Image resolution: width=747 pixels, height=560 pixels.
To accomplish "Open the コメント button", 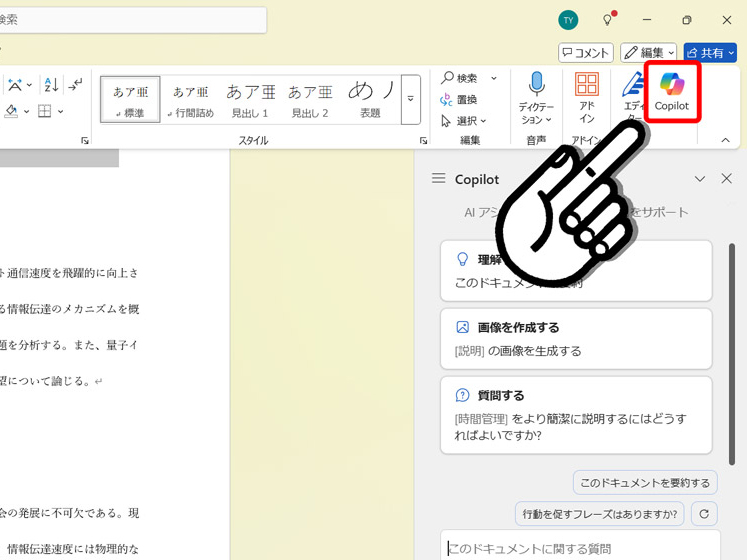I will click(585, 52).
